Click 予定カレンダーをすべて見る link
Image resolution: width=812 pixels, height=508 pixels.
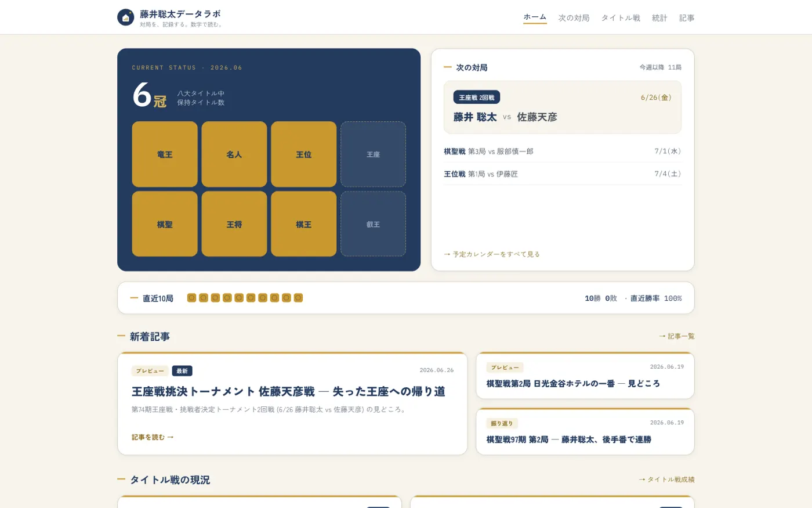pos(492,254)
